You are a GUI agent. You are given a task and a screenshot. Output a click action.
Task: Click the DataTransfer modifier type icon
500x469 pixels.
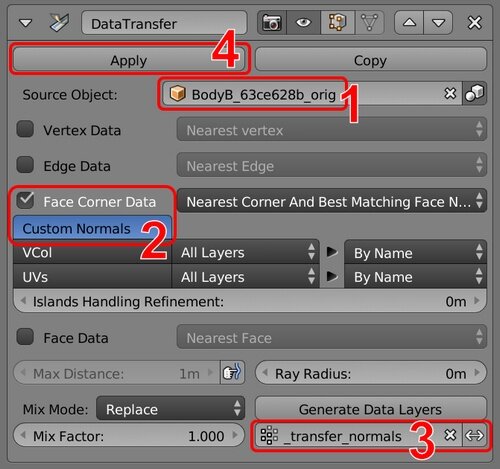coord(59,23)
